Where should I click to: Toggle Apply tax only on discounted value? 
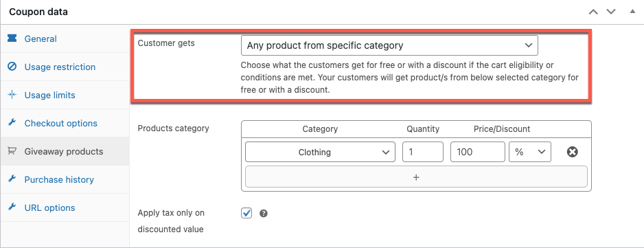tap(246, 213)
